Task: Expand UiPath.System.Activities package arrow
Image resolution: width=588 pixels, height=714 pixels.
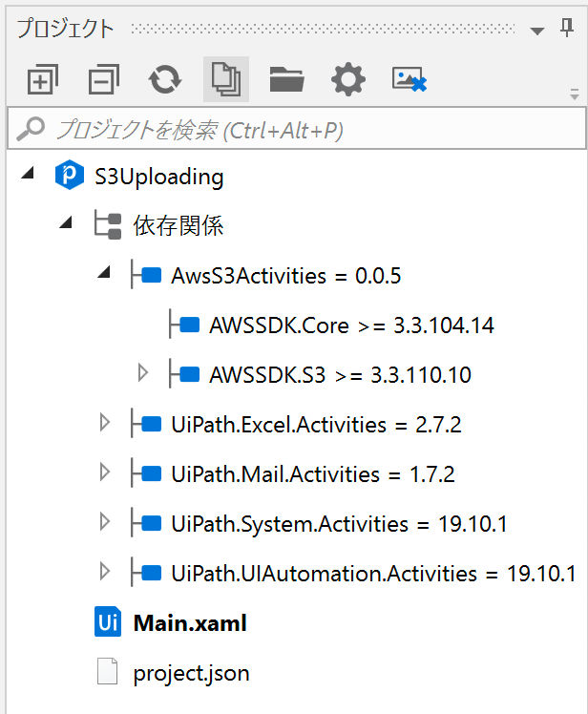Action: coord(105,521)
